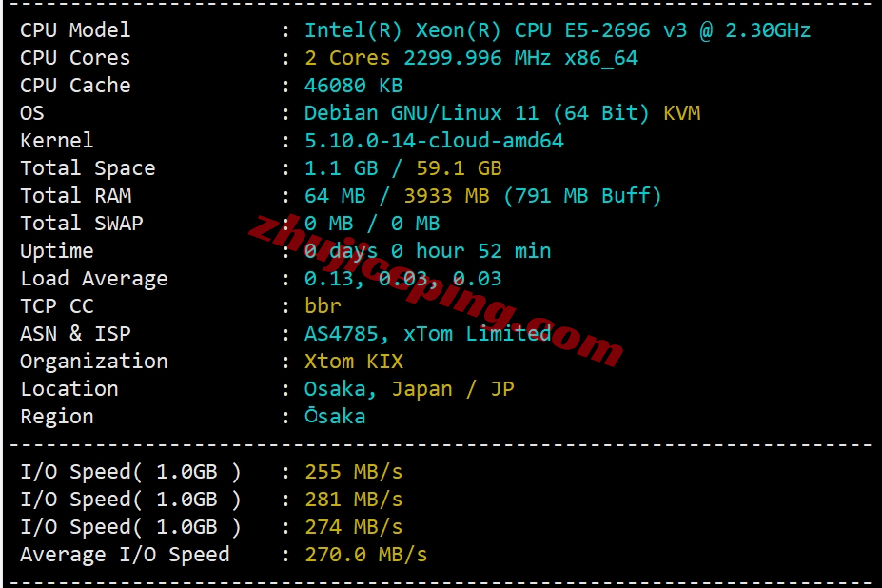Image resolution: width=882 pixels, height=588 pixels.
Task: Click the OS label
Action: pyautogui.click(x=32, y=113)
